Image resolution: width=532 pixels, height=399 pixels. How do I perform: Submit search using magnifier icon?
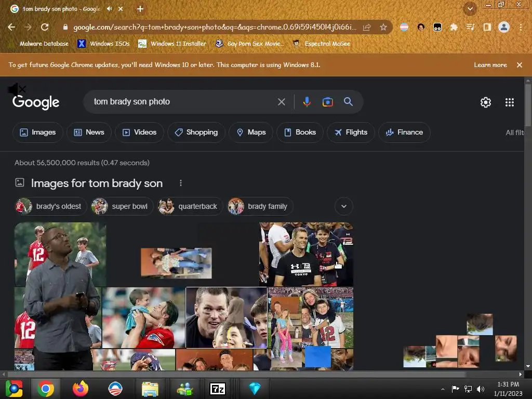pos(348,101)
